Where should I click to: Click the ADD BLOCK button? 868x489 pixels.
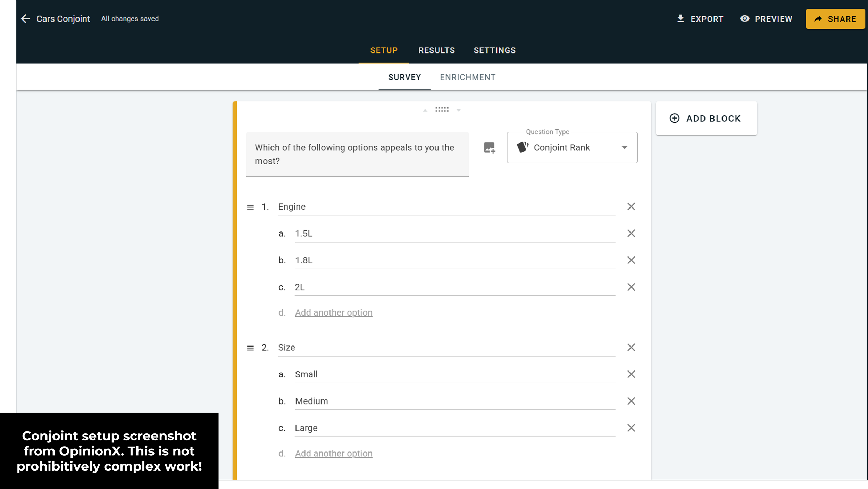pyautogui.click(x=706, y=119)
